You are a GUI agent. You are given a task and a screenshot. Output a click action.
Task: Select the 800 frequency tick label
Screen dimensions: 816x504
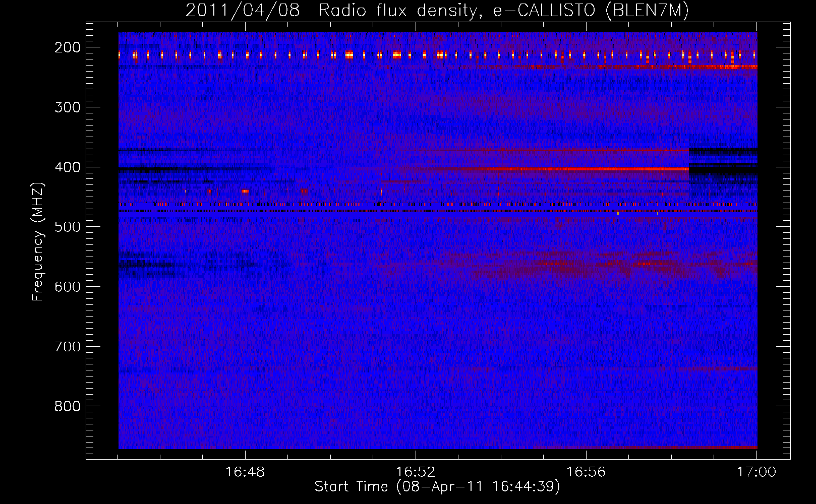68,406
